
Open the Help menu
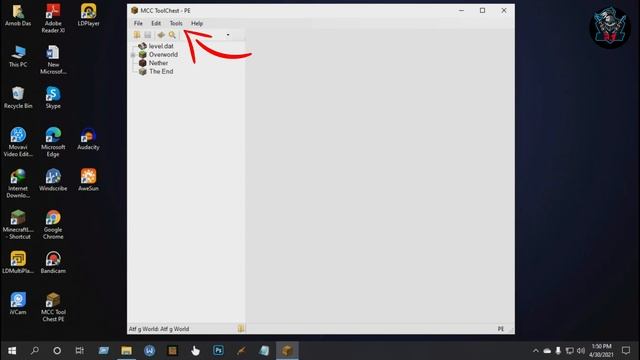(197, 23)
